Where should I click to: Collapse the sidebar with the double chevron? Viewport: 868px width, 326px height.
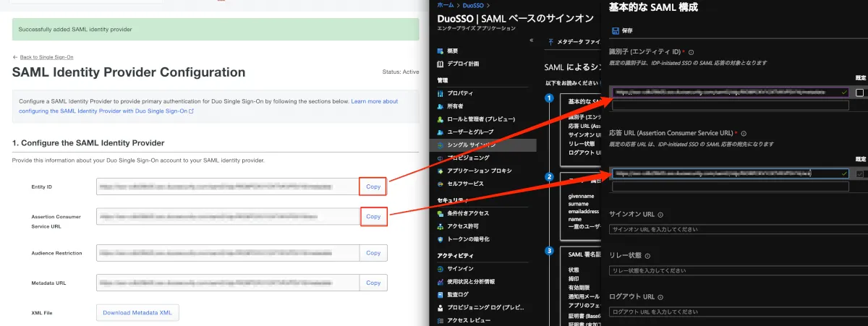[532, 40]
